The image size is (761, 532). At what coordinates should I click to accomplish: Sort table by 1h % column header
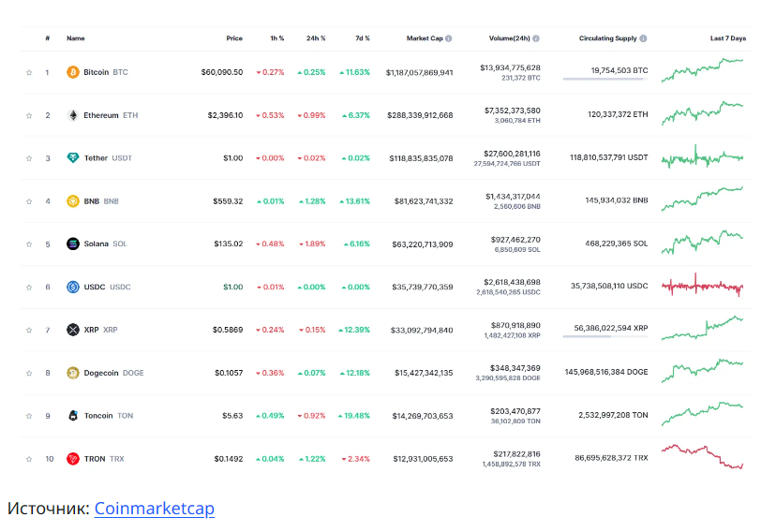coord(277,38)
